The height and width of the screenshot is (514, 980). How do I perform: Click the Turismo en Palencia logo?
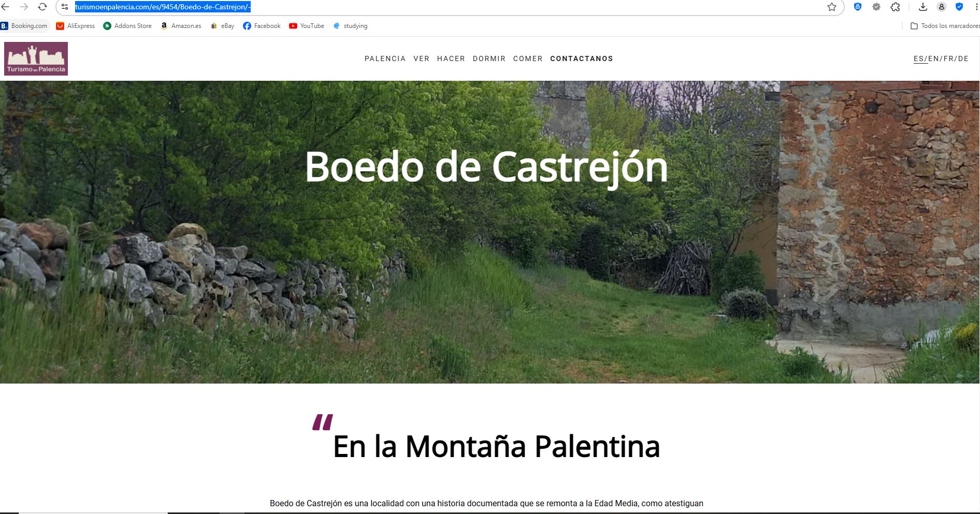tap(36, 59)
